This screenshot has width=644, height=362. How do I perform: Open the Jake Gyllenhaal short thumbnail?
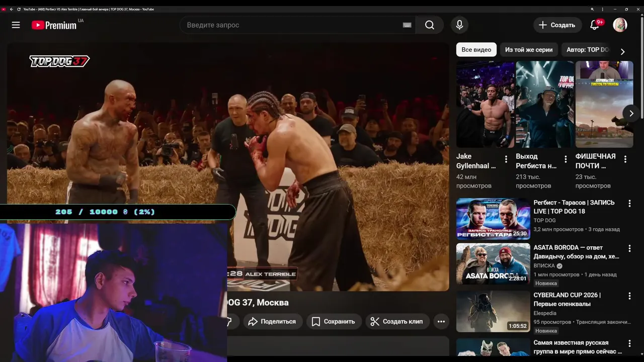(485, 105)
